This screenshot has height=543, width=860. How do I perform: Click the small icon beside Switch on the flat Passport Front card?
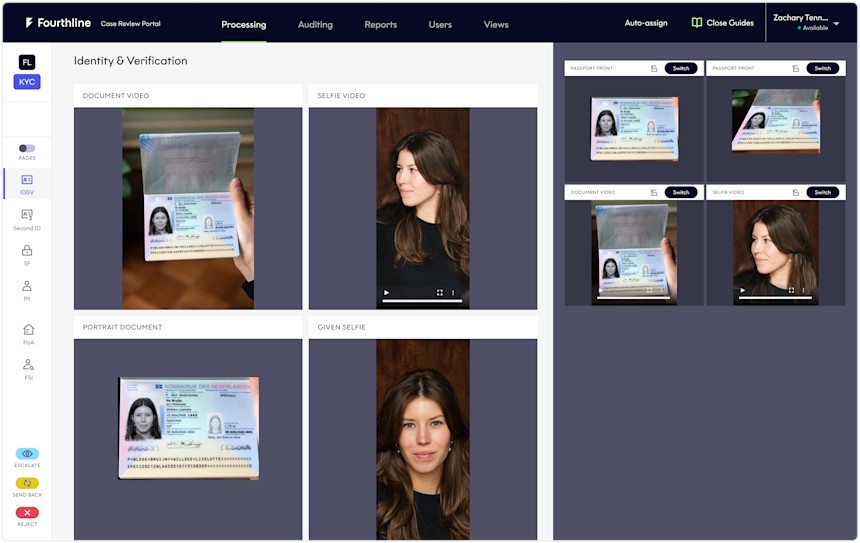(654, 69)
